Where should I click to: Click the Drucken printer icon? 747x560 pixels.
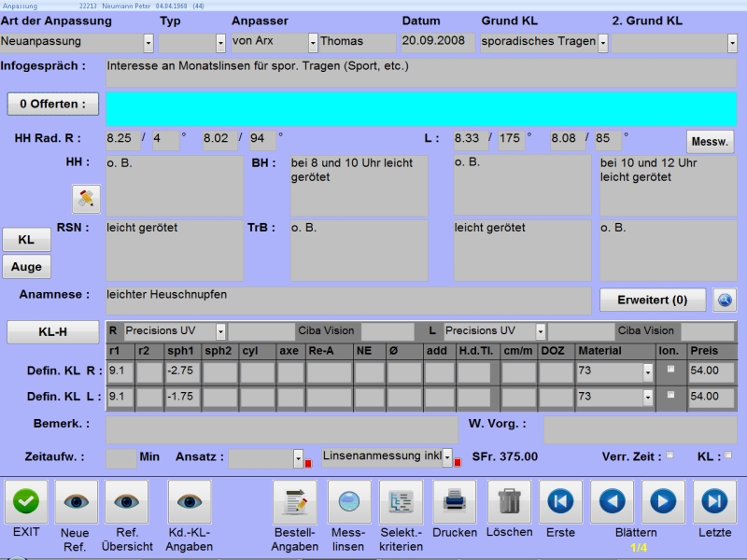tap(455, 501)
